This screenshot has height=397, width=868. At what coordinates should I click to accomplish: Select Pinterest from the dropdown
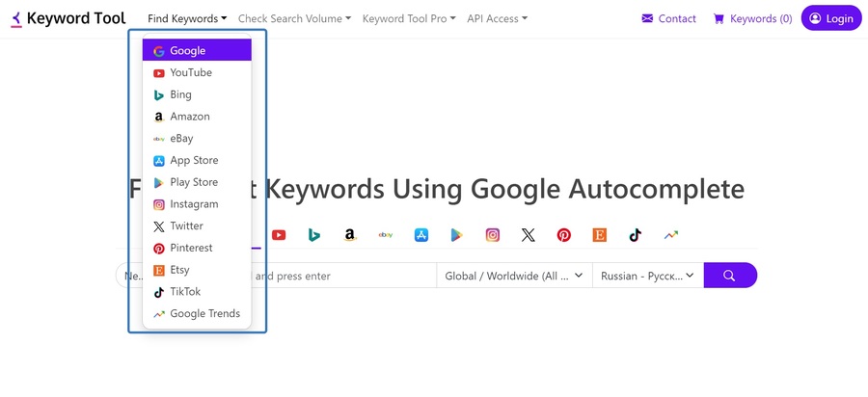[x=197, y=248]
